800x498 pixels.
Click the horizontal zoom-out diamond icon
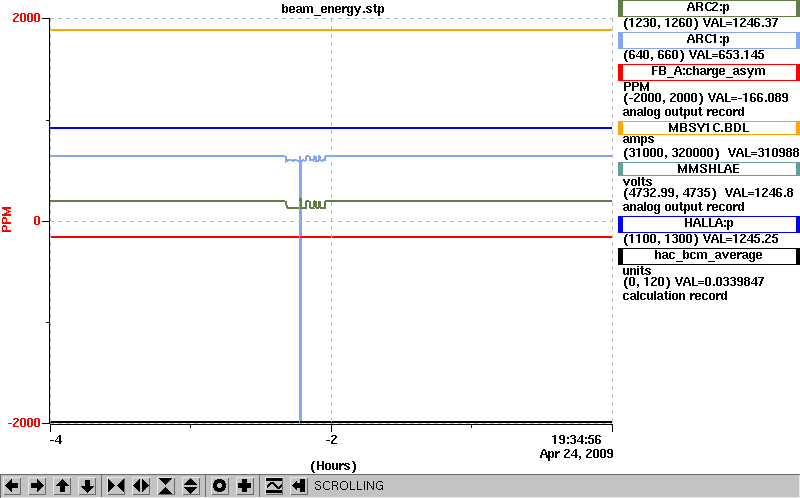click(x=141, y=486)
